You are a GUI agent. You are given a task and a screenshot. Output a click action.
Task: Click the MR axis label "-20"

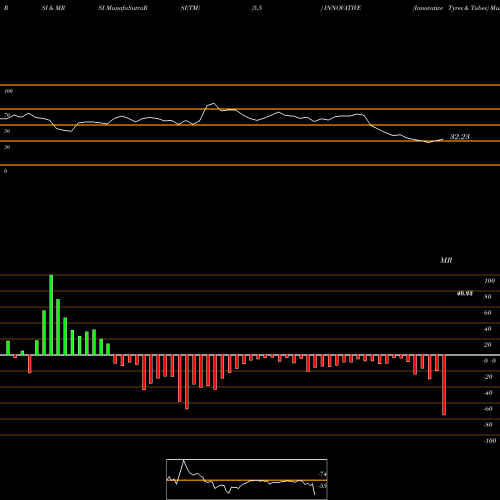point(488,377)
